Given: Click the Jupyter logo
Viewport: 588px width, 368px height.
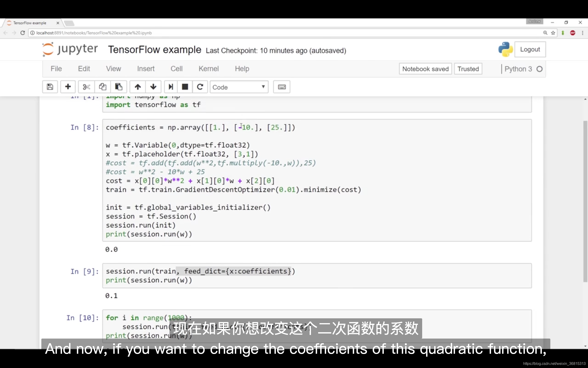Looking at the screenshot, I should point(70,49).
